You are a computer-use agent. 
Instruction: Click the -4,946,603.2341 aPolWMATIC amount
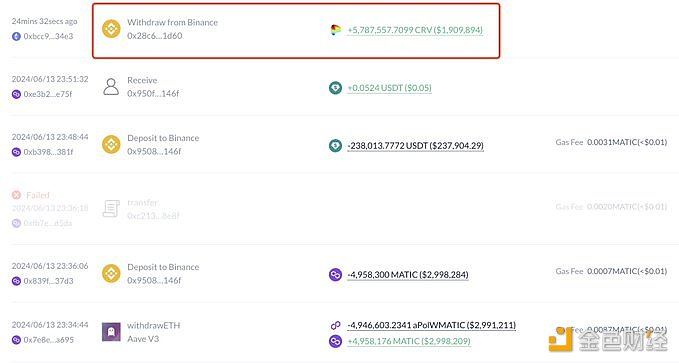(431, 325)
